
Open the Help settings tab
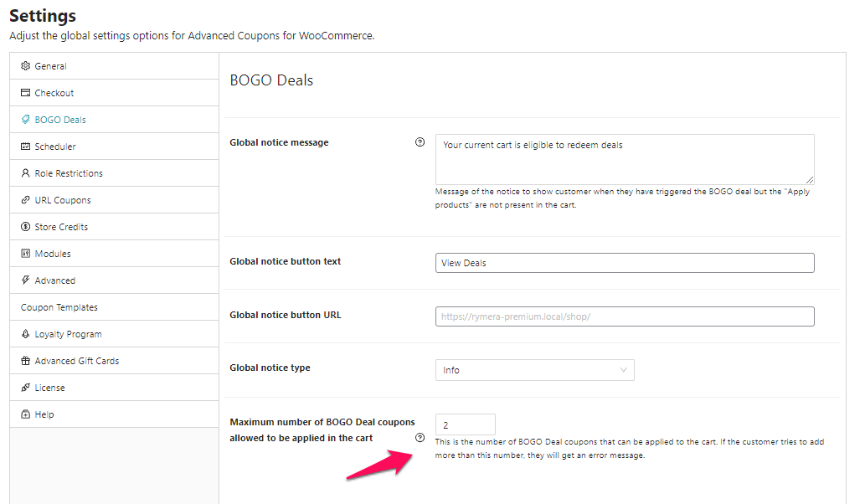tap(44, 414)
